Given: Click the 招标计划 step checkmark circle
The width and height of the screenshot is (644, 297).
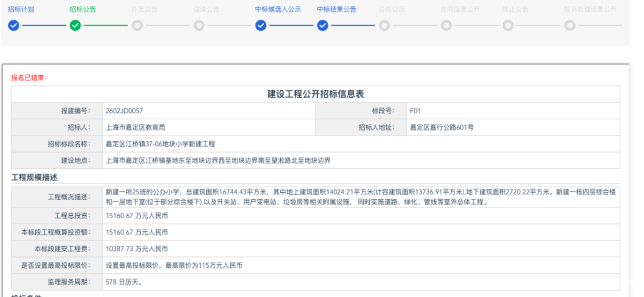Looking at the screenshot, I should 14,25.
